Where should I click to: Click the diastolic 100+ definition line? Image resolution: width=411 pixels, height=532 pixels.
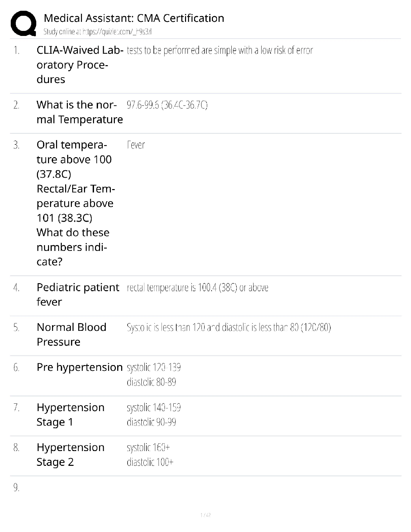pyautogui.click(x=150, y=462)
